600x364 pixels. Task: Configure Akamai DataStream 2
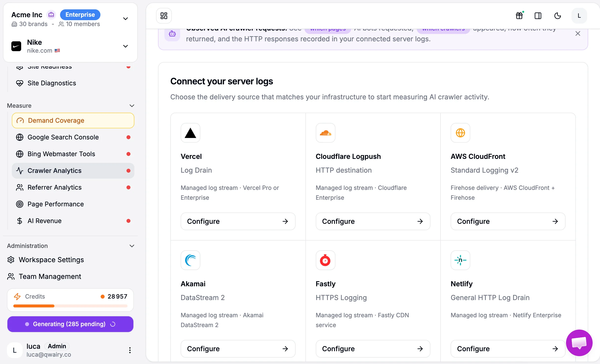coord(238,349)
